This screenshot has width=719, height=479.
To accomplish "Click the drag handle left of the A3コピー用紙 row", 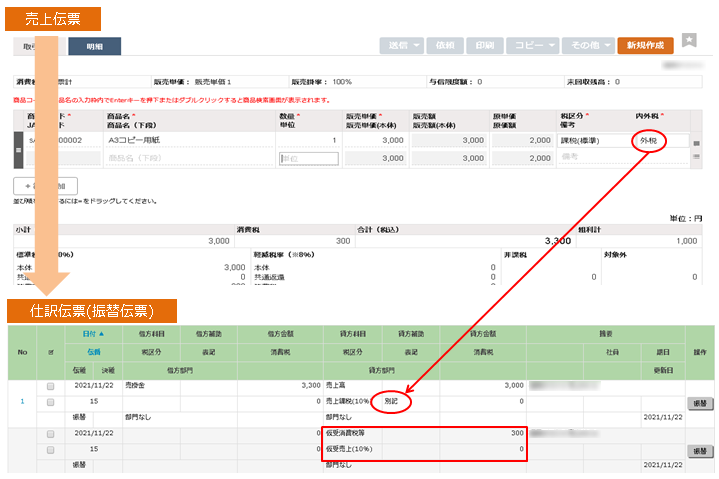I will [x=17, y=149].
